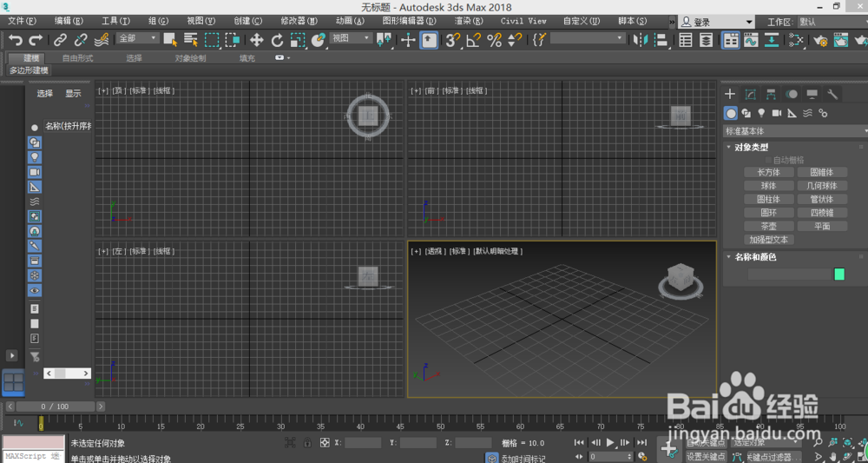Open Select by Name dialog icon
868x463 pixels.
[x=191, y=40]
